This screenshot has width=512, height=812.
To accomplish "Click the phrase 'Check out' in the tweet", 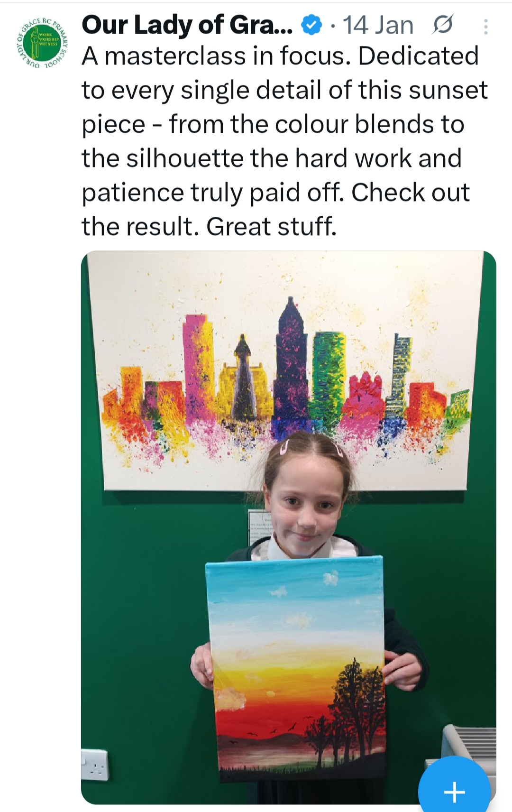I will tap(410, 192).
